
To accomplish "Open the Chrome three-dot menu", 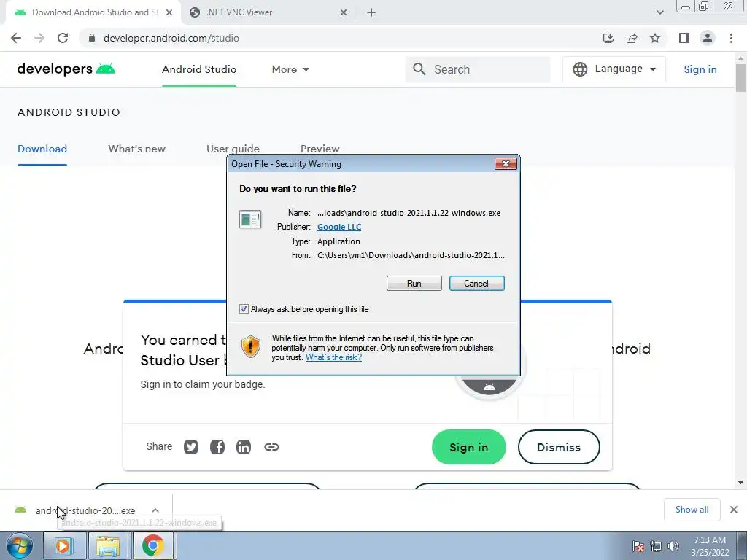I will [731, 38].
